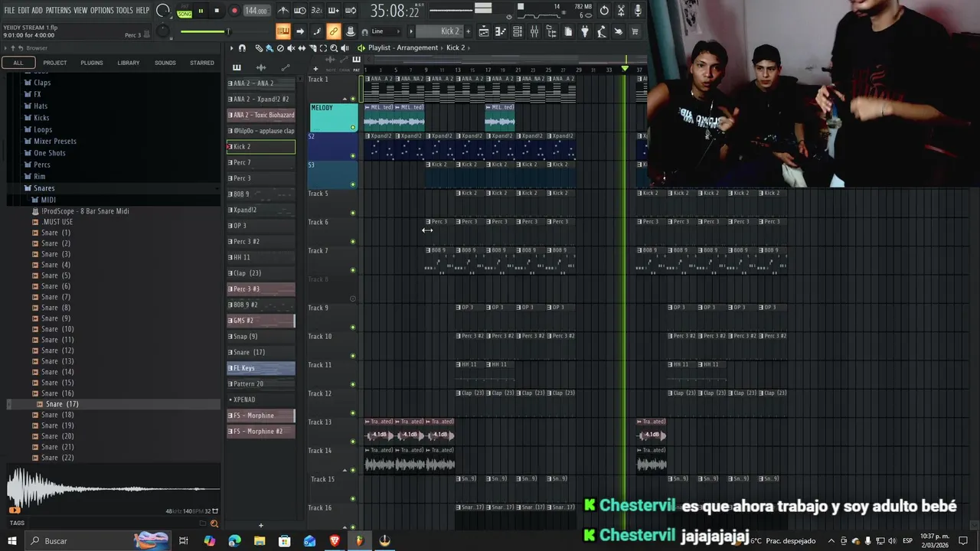Toggle Track 6 mute LED

coord(353,242)
